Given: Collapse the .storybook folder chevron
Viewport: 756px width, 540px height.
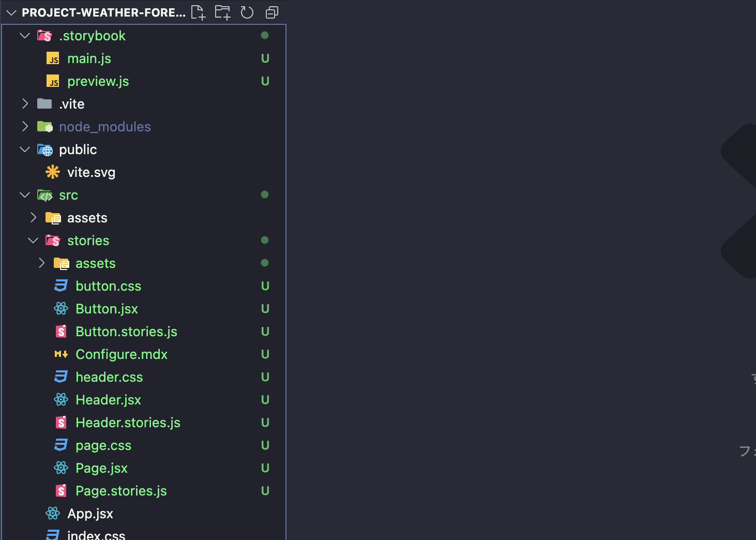Looking at the screenshot, I should (25, 36).
